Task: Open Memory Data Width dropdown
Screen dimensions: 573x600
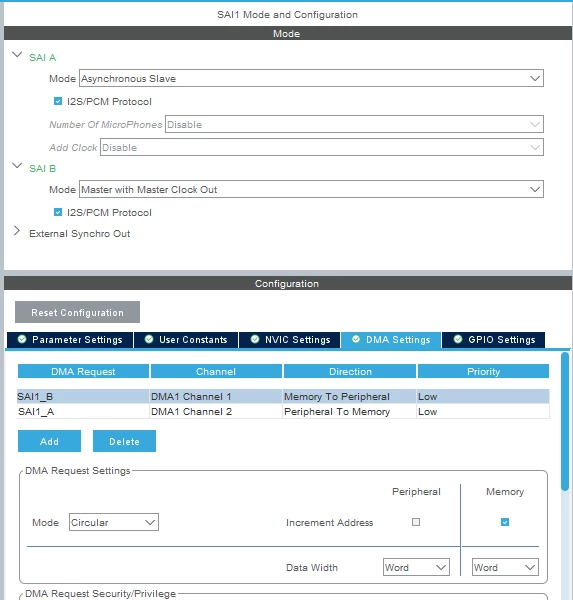Action: 505,567
